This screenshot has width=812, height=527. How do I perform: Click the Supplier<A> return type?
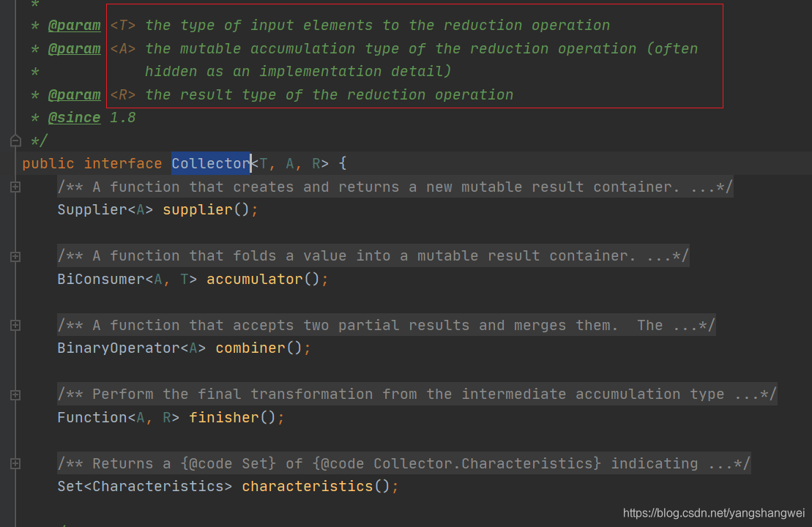pos(105,209)
